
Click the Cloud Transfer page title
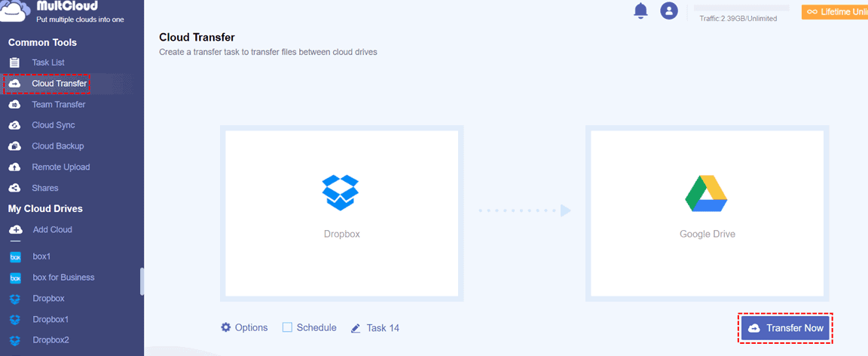(197, 37)
